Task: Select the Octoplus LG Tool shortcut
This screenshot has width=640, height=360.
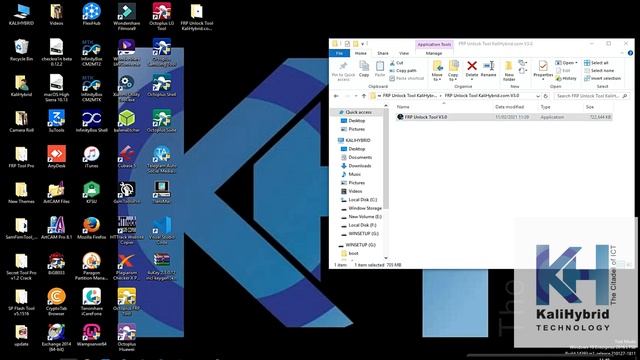Action: [162, 17]
